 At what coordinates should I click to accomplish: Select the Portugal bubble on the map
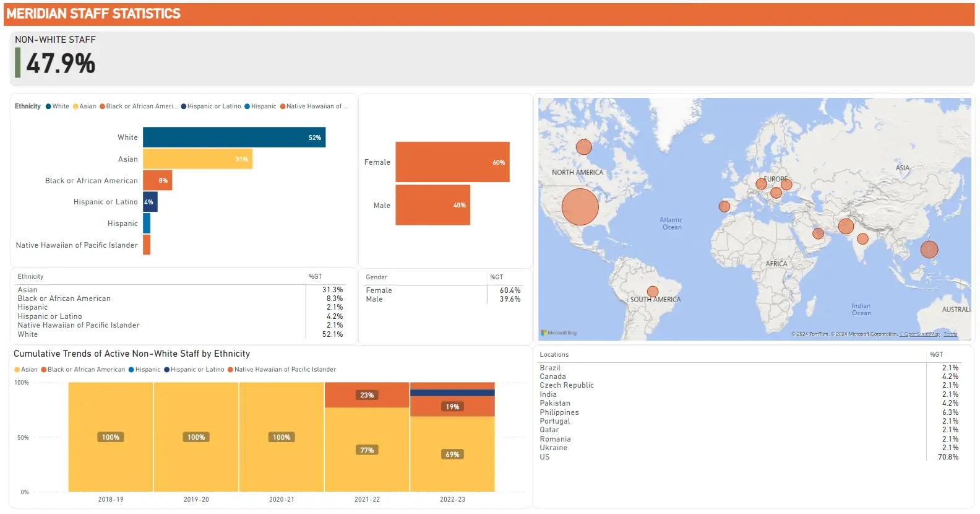[x=724, y=206]
